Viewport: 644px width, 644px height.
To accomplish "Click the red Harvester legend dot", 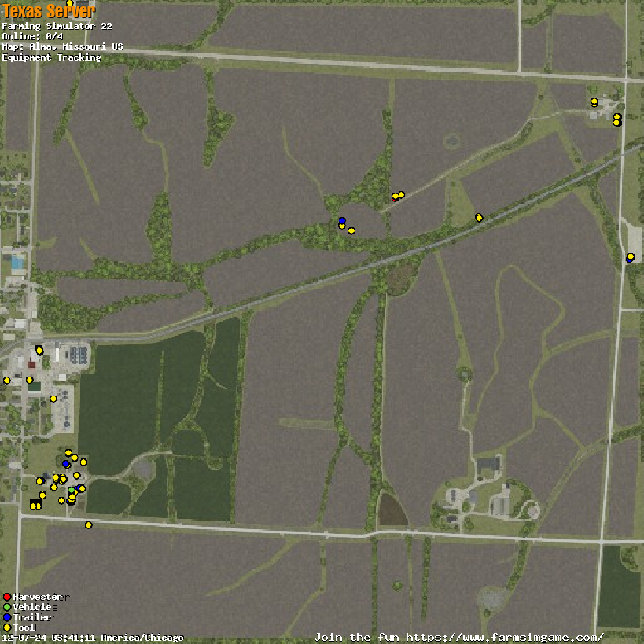I will [7, 597].
